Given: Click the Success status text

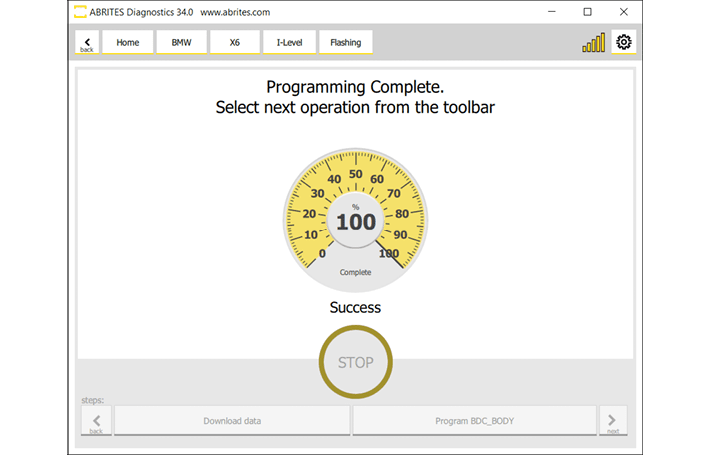Looking at the screenshot, I should (355, 308).
